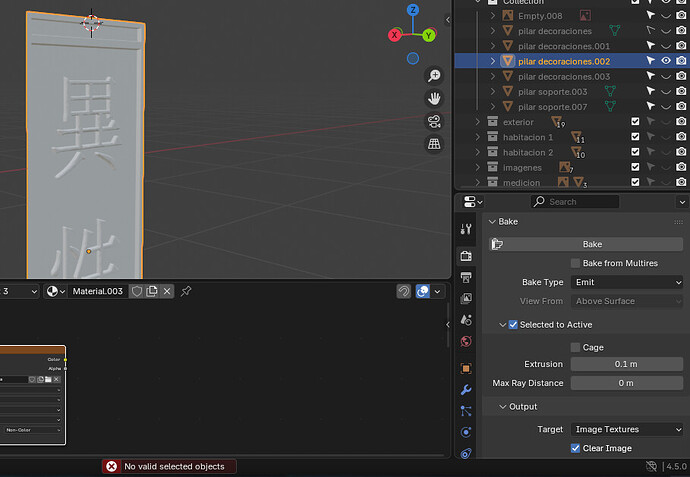
Task: Open the Physics properties tab
Action: click(466, 432)
